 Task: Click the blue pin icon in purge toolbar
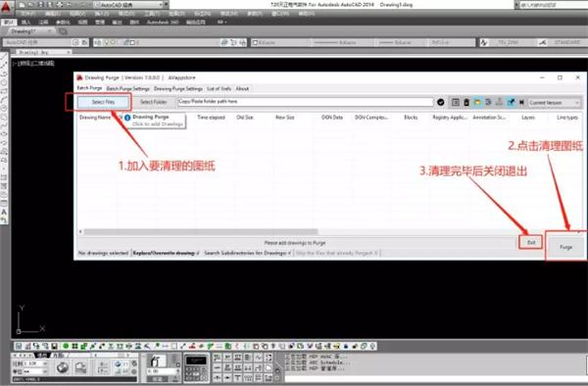[511, 102]
